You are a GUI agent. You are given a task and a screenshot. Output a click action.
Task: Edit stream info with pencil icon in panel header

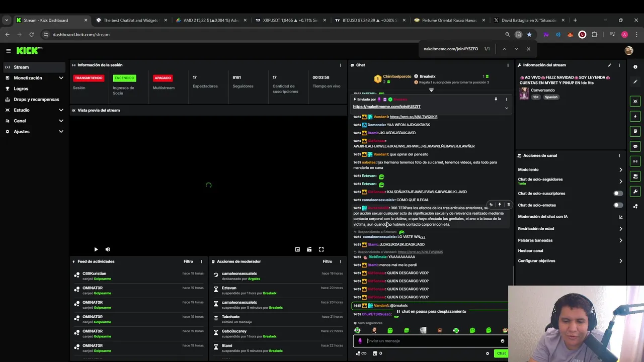click(609, 65)
